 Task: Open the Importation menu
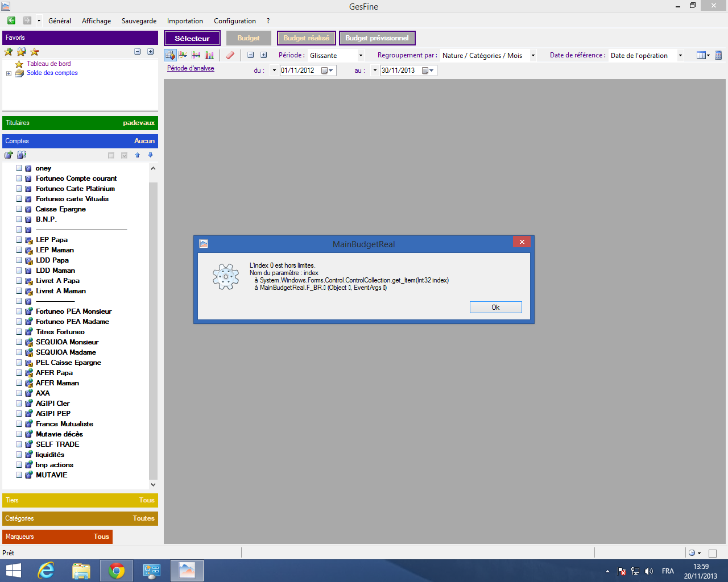pos(185,21)
